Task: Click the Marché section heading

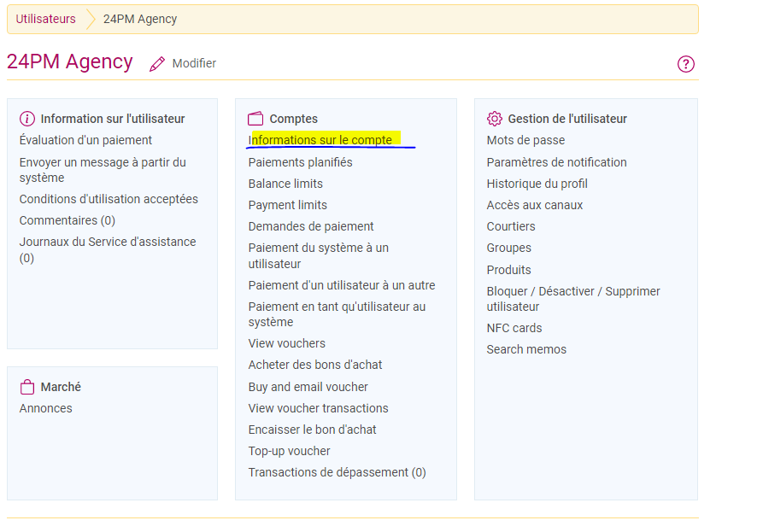Action: click(x=61, y=387)
